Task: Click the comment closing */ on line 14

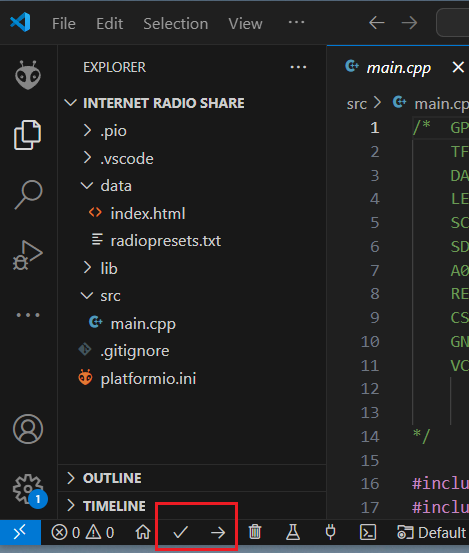Action: pyautogui.click(x=421, y=436)
